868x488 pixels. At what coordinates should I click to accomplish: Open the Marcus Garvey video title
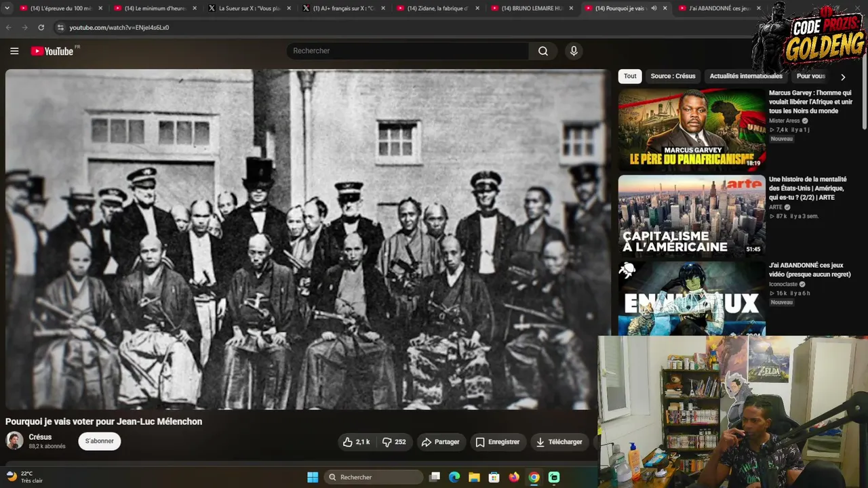(x=811, y=102)
